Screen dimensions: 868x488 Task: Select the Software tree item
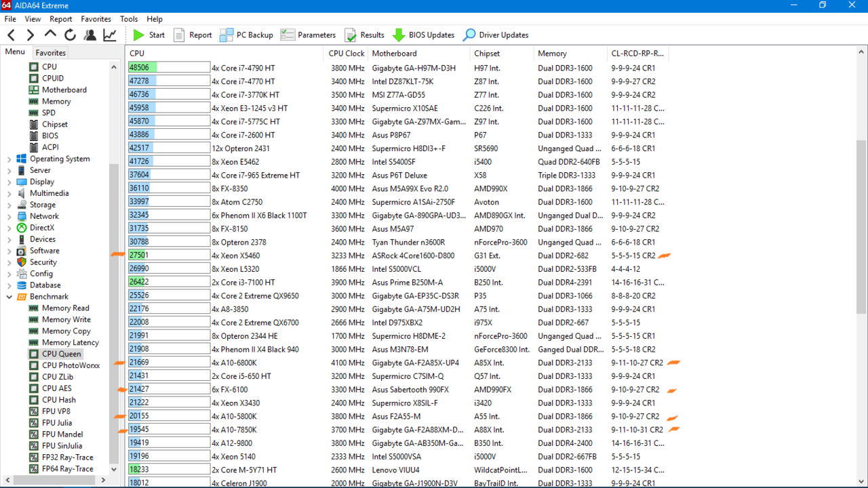pyautogui.click(x=45, y=251)
